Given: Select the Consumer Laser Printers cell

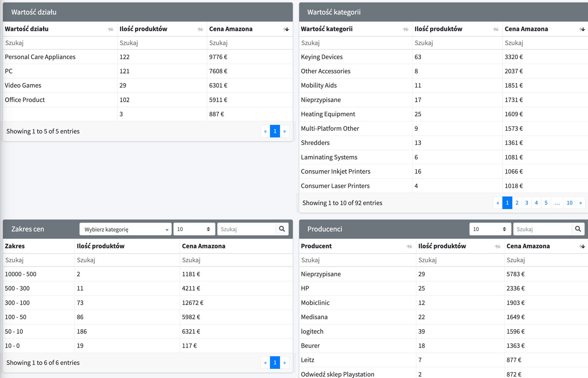Looking at the screenshot, I should click(x=355, y=186).
